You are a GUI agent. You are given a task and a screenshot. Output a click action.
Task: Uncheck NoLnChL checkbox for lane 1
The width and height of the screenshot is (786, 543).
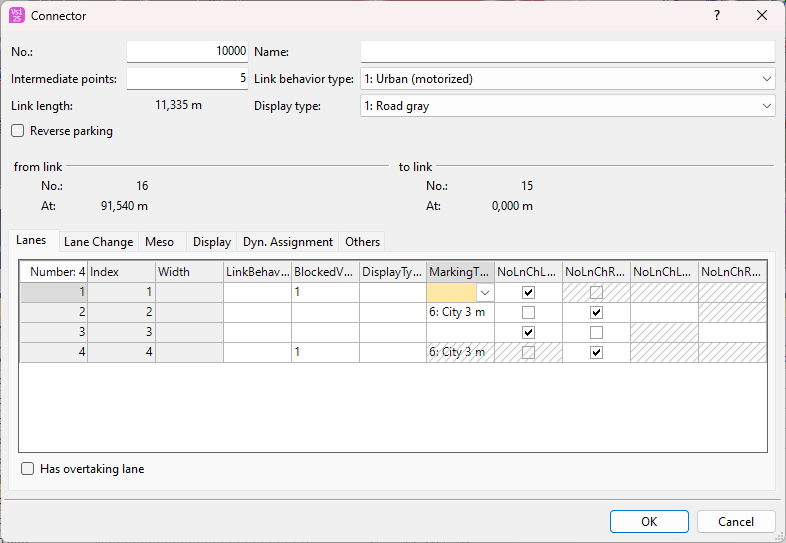tap(528, 292)
